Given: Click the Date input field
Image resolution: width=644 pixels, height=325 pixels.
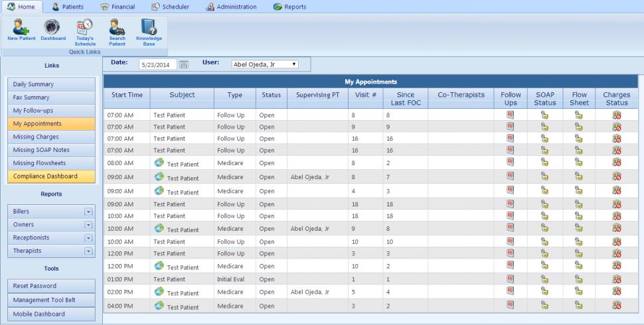Looking at the screenshot, I should [158, 65].
